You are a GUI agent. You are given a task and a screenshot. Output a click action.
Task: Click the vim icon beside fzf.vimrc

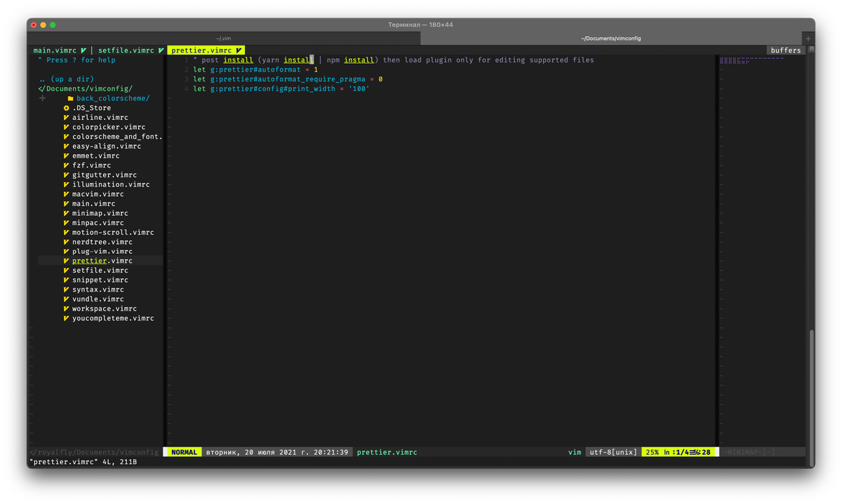tap(67, 165)
